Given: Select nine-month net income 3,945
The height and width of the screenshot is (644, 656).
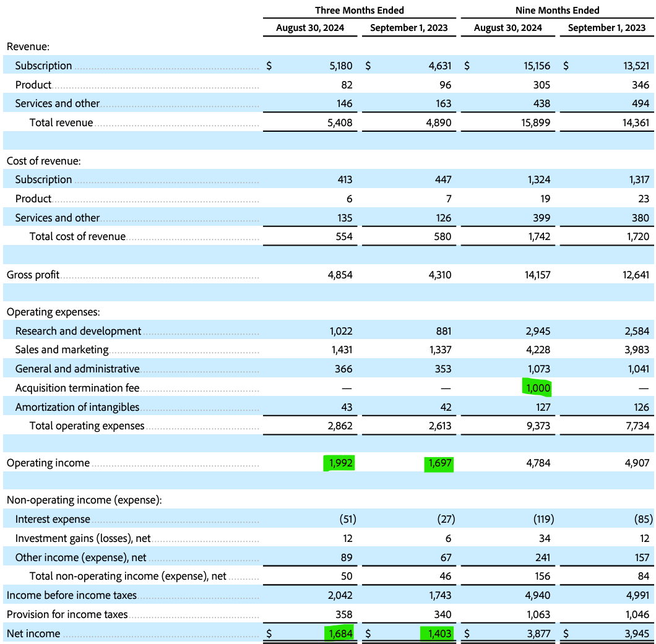Looking at the screenshot, I should pyautogui.click(x=637, y=633).
